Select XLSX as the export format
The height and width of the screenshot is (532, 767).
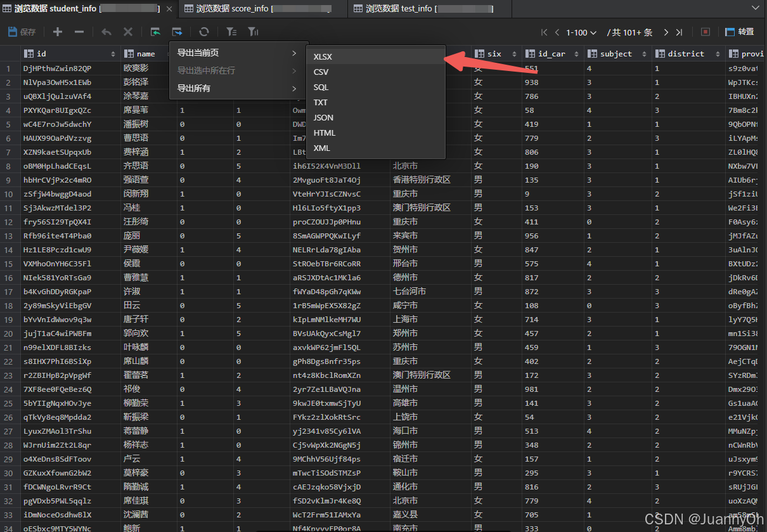[323, 56]
